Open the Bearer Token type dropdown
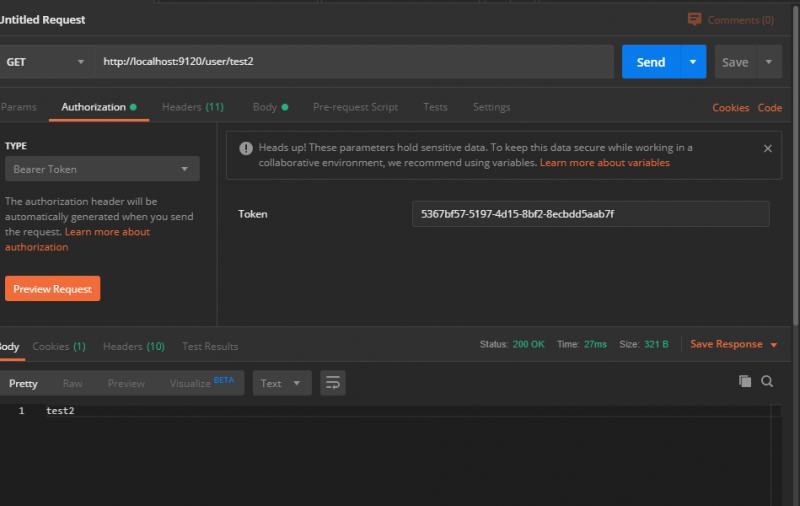The width and height of the screenshot is (800, 506). click(102, 169)
